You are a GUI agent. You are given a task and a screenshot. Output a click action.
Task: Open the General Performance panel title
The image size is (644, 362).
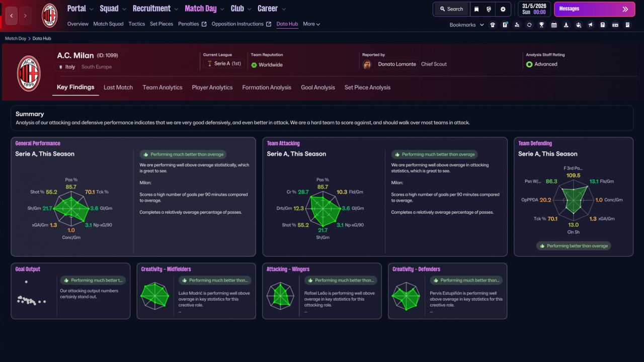38,143
